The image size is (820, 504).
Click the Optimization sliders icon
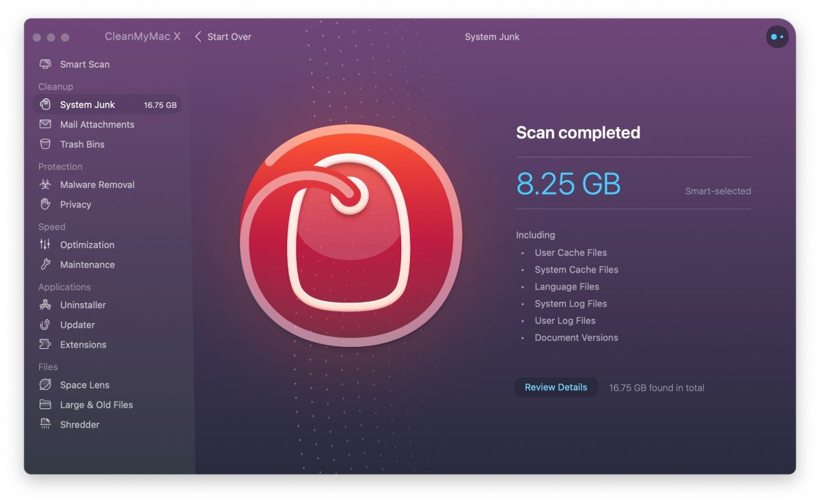(45, 244)
